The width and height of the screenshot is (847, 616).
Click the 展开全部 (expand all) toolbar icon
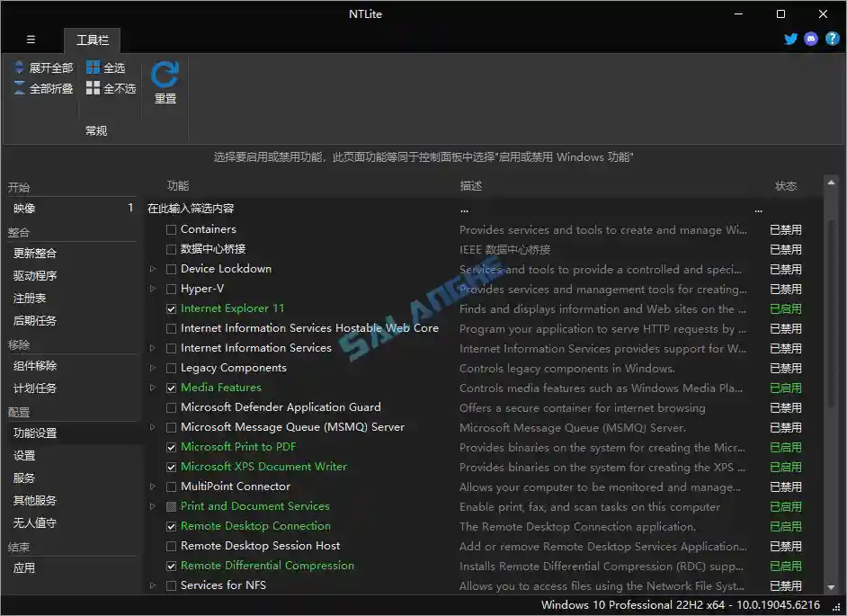(18, 67)
